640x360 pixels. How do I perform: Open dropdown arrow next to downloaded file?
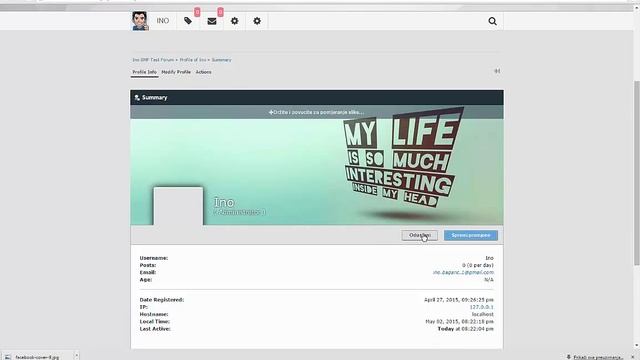pyautogui.click(x=76, y=356)
